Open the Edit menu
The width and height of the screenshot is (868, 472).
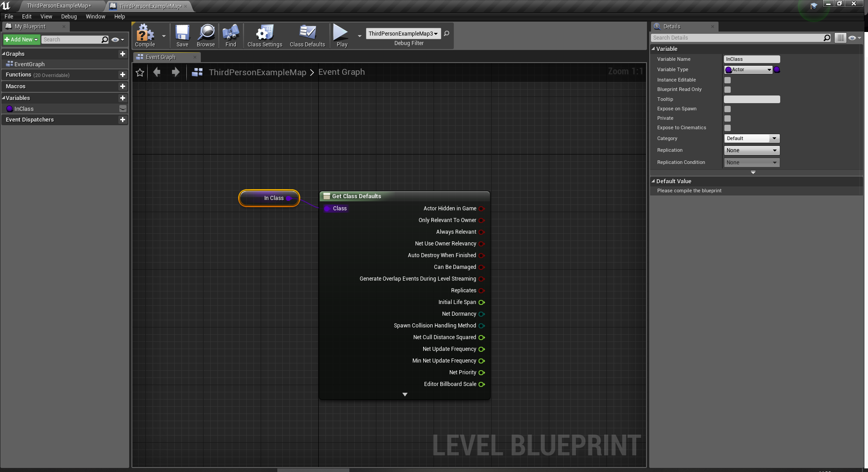[27, 17]
